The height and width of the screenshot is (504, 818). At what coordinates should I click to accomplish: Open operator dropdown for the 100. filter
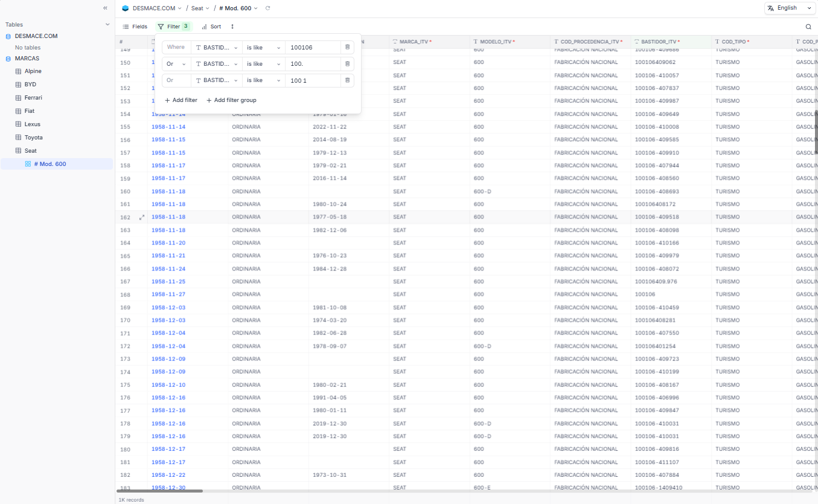click(263, 63)
